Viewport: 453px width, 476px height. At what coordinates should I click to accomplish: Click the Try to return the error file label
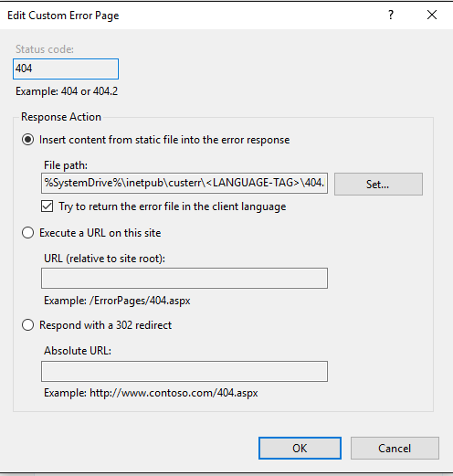click(173, 206)
